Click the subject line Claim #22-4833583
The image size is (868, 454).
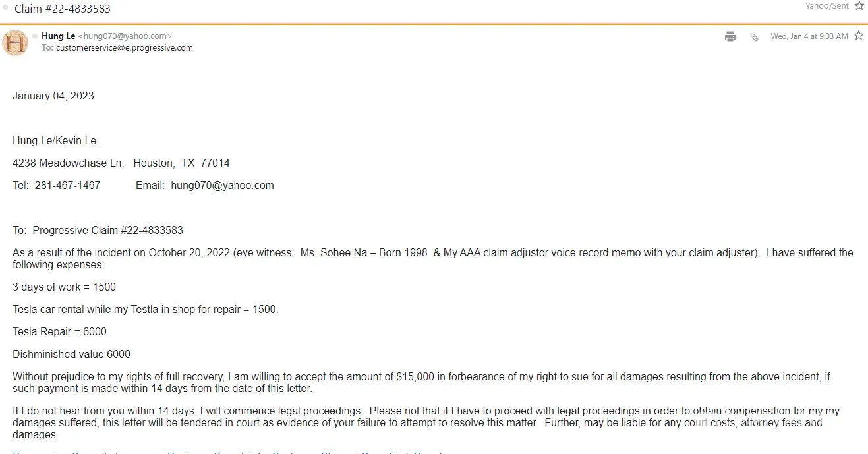63,9
